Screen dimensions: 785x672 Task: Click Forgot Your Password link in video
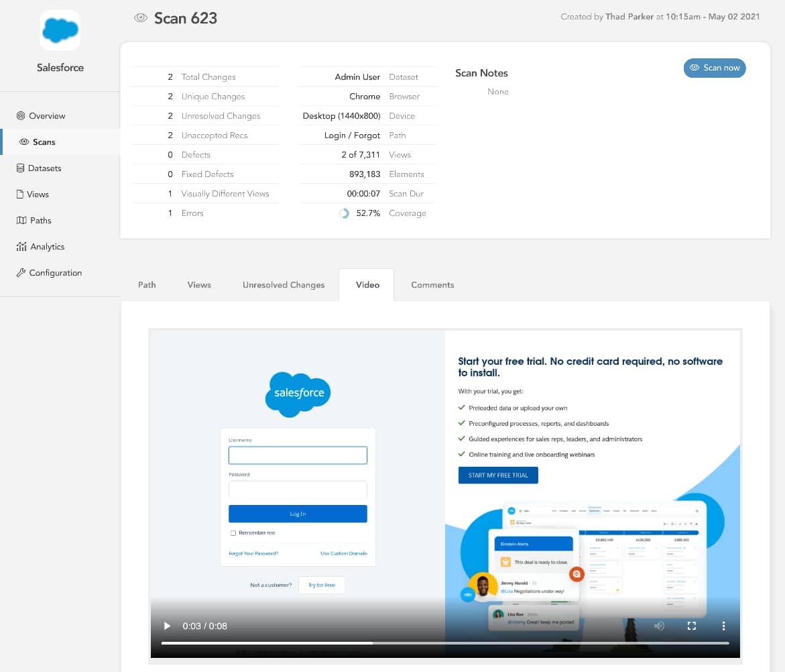(253, 553)
